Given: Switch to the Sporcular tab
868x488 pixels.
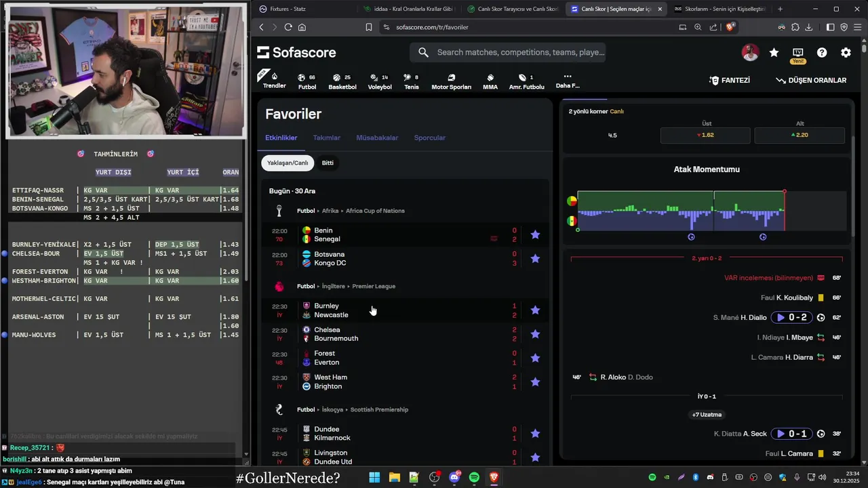Looking at the screenshot, I should click(430, 138).
